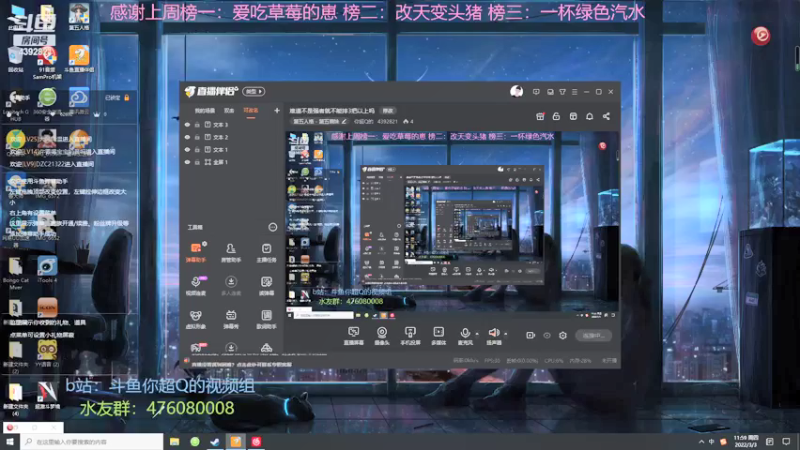Screen dimensions: 800x450
Task: Click the live preview canvas
Action: point(452,225)
